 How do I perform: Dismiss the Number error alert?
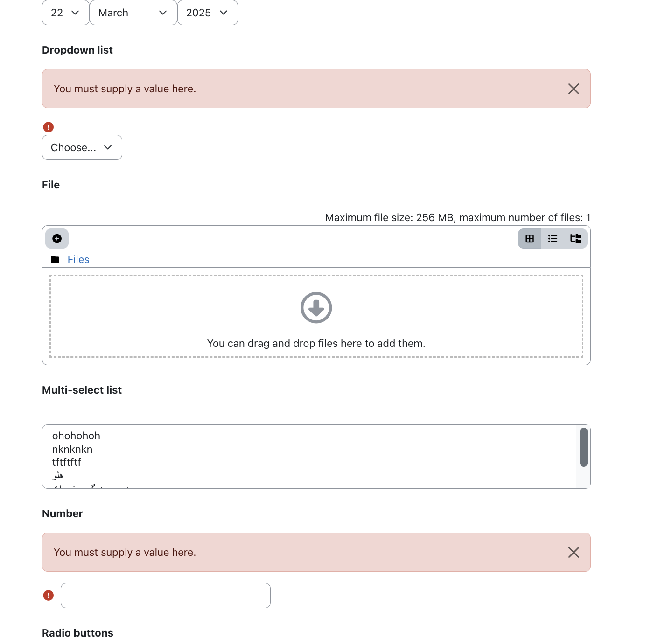[574, 552]
